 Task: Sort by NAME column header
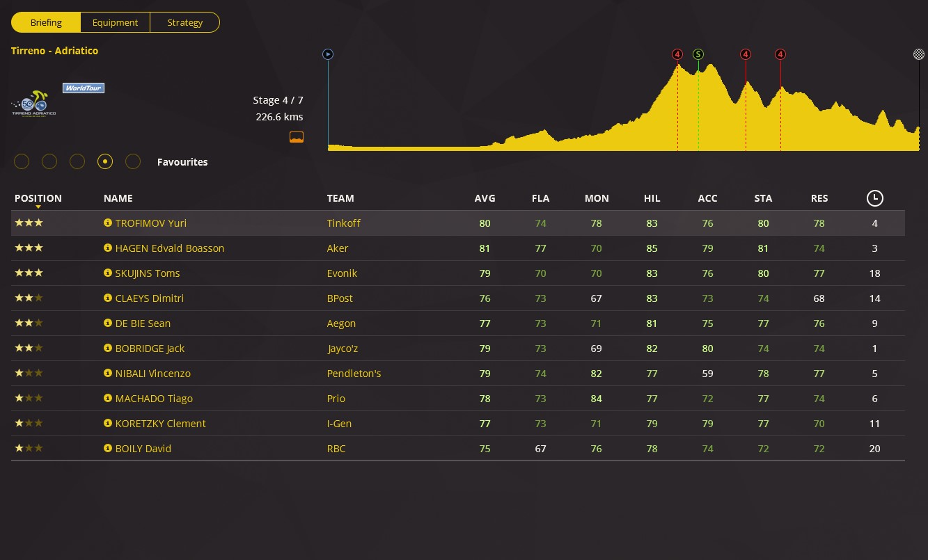click(118, 198)
